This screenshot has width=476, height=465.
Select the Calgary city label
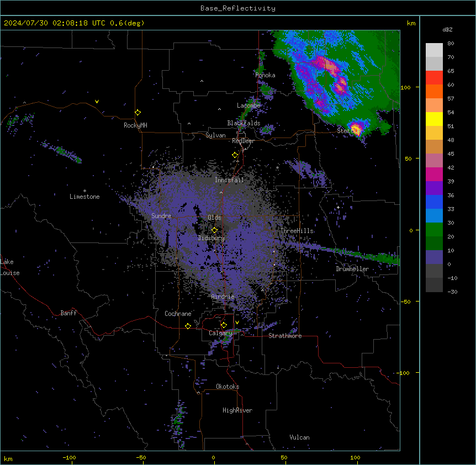click(x=220, y=333)
